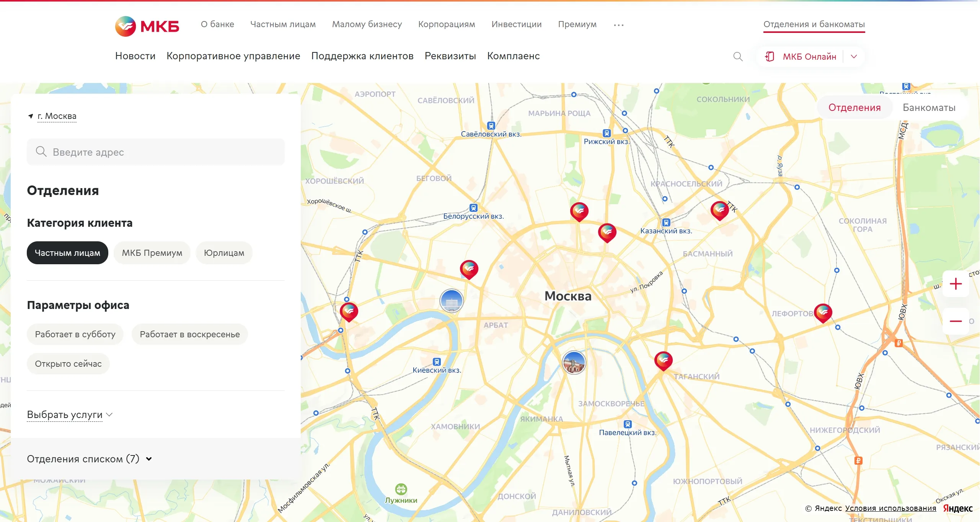This screenshot has width=980, height=522.
Task: Toggle the Открыто сейчас filter
Action: tap(68, 364)
